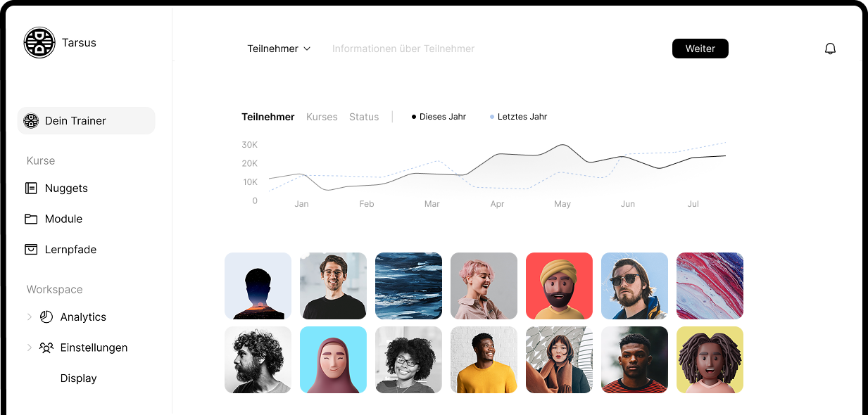
Task: Click the Informationen über Teilnehmer field
Action: point(403,49)
